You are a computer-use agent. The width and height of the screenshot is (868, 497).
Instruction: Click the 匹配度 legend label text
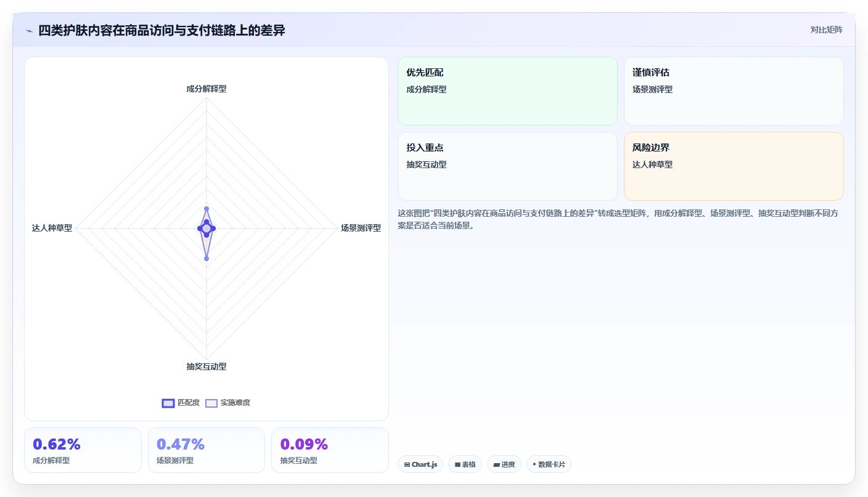click(189, 403)
